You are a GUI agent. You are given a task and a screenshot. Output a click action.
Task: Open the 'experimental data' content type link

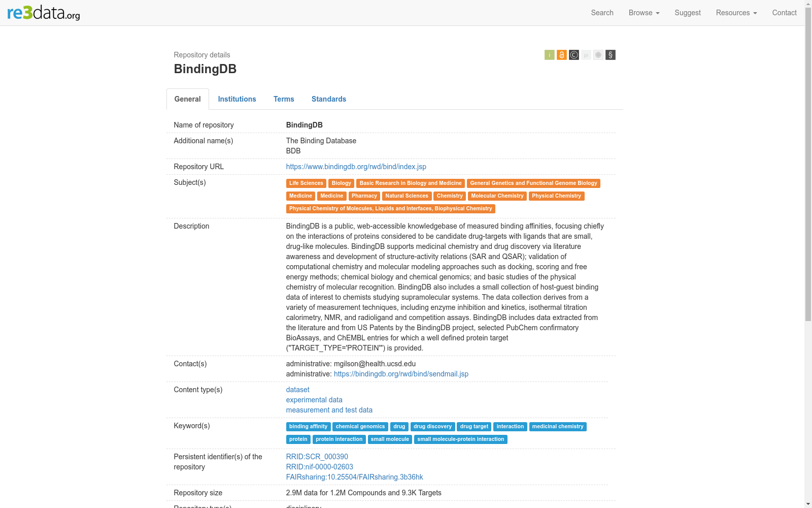314,400
